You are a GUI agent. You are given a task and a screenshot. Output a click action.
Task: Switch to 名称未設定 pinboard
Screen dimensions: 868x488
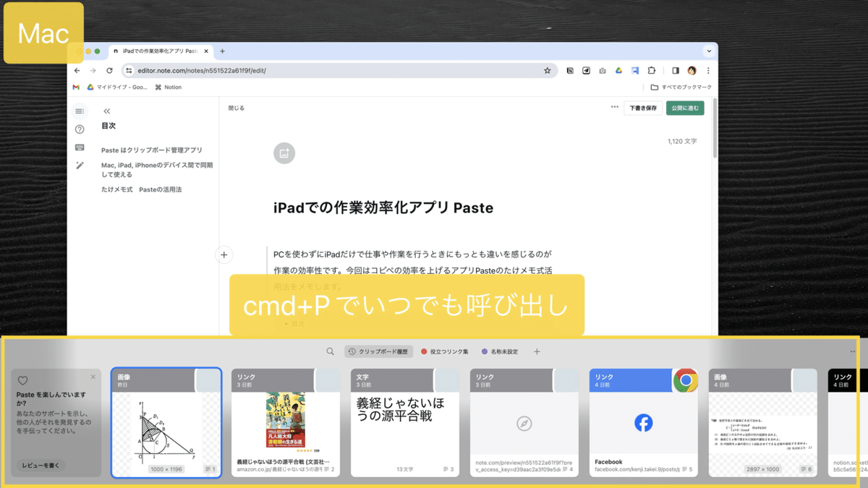[500, 351]
